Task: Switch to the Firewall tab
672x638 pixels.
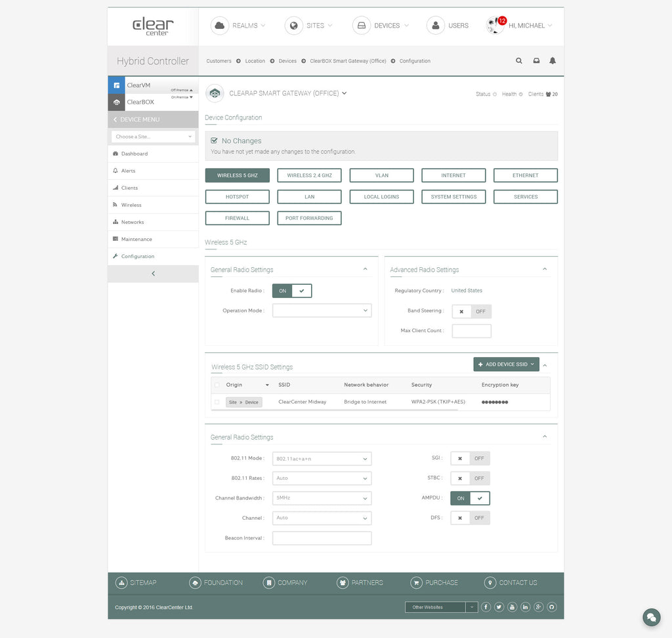Action: coord(238,218)
